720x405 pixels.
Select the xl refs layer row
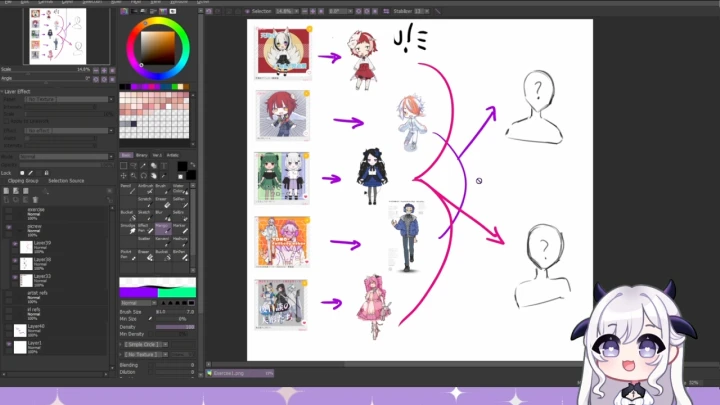click(x=59, y=314)
